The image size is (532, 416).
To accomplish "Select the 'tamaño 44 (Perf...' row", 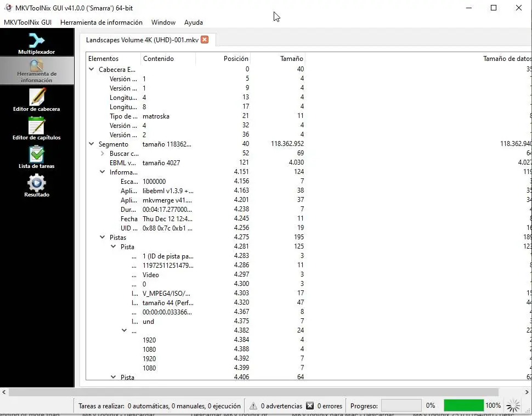I will point(309,302).
